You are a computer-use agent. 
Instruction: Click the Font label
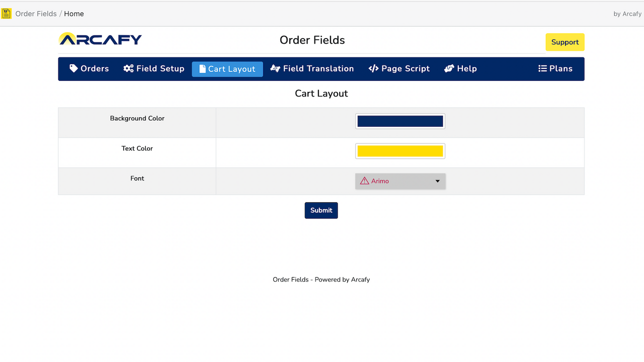coord(137,178)
